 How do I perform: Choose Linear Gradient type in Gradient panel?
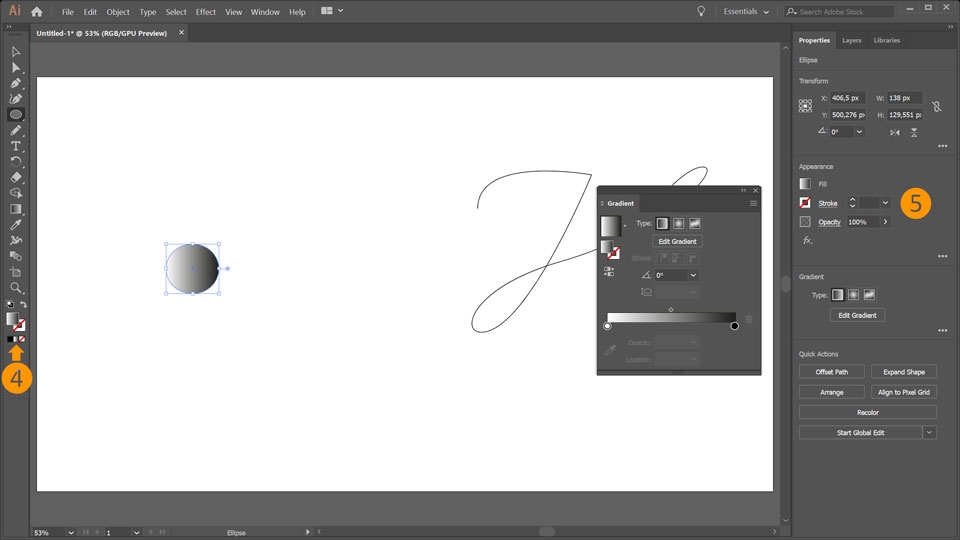[x=662, y=223]
